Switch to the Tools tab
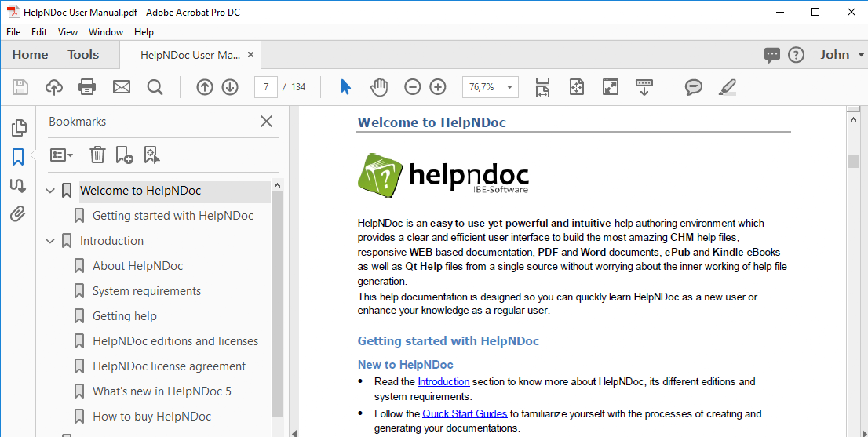Image resolution: width=868 pixels, height=437 pixels. [x=84, y=55]
